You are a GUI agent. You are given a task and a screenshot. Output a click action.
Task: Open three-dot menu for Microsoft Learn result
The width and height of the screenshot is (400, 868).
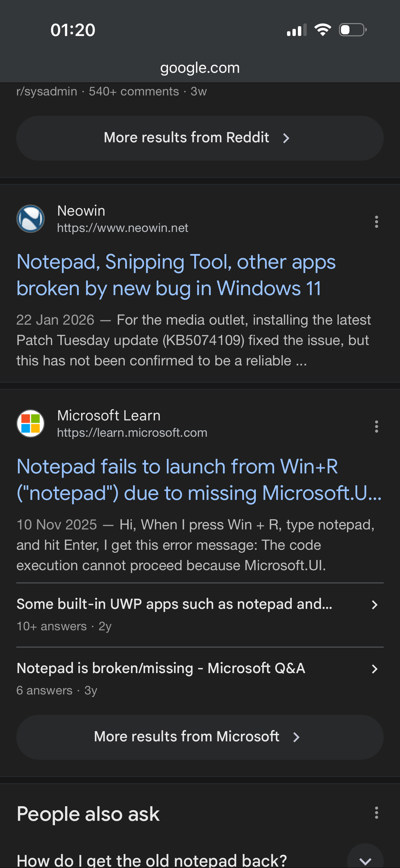click(376, 427)
